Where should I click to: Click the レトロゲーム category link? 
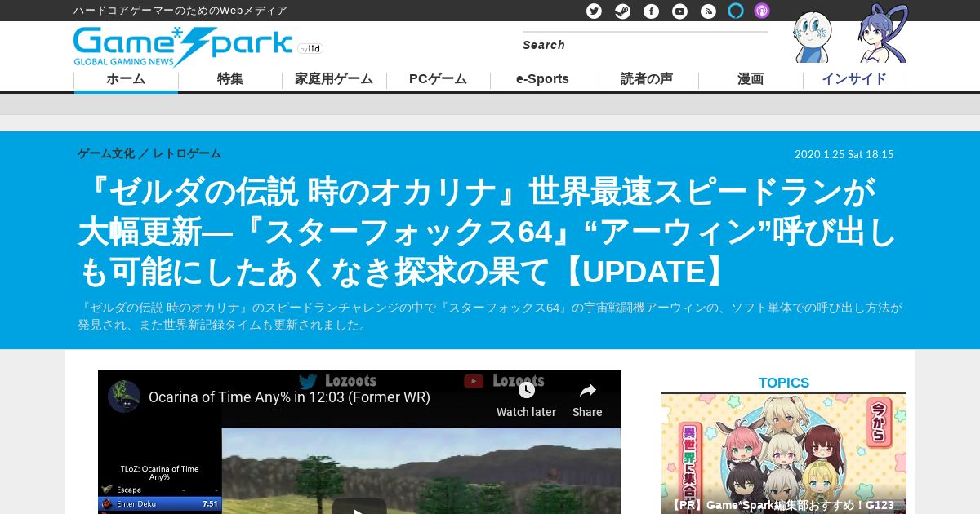(x=187, y=153)
